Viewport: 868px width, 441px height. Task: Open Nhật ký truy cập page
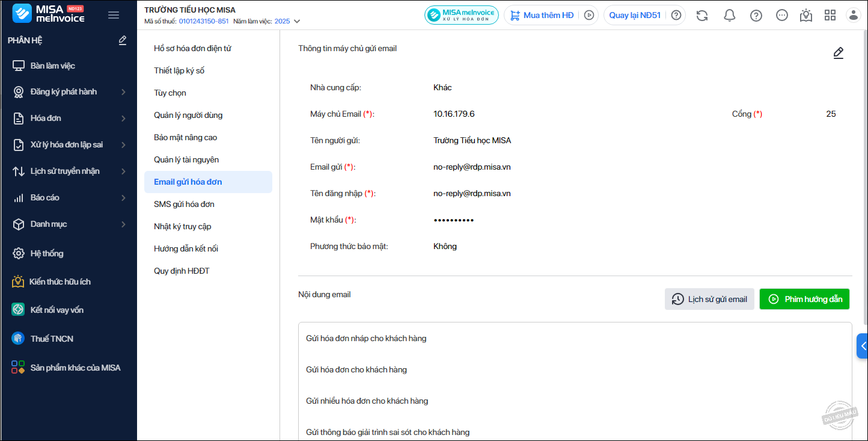click(x=208, y=226)
